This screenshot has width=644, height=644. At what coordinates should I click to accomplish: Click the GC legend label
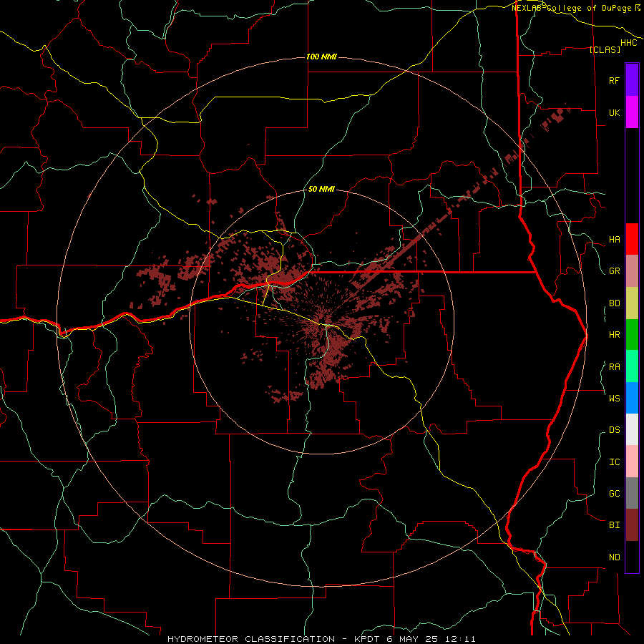(x=614, y=493)
